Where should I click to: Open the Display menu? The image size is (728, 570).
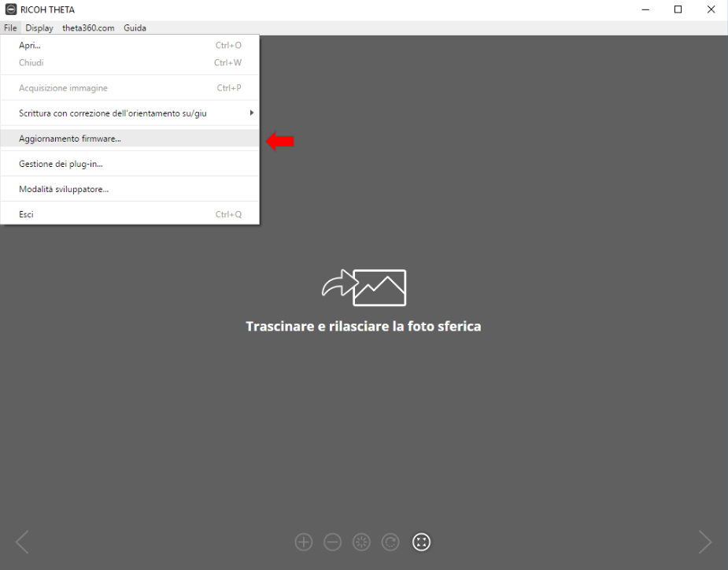39,28
